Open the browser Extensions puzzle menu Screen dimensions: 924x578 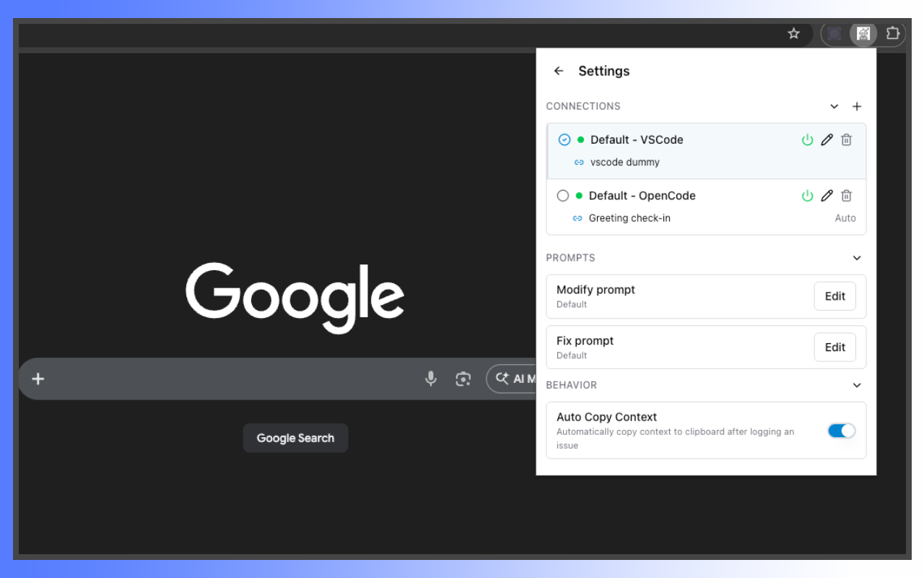[x=893, y=33]
